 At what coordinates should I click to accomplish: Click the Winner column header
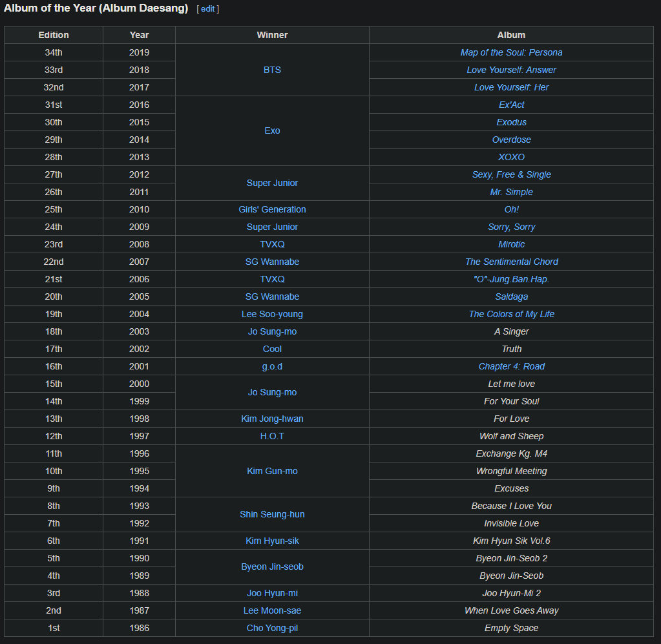(x=272, y=35)
